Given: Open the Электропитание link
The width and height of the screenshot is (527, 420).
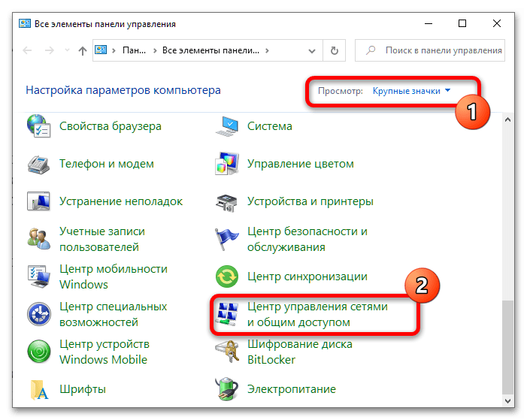Looking at the screenshot, I should tap(292, 389).
